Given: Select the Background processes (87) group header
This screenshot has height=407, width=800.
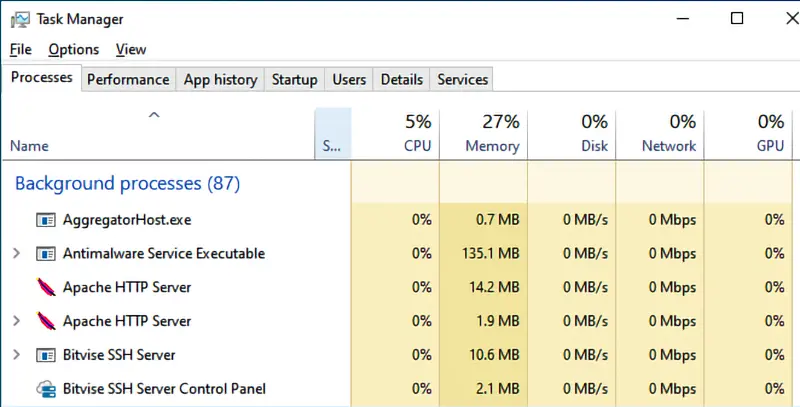Looking at the screenshot, I should click(x=128, y=184).
